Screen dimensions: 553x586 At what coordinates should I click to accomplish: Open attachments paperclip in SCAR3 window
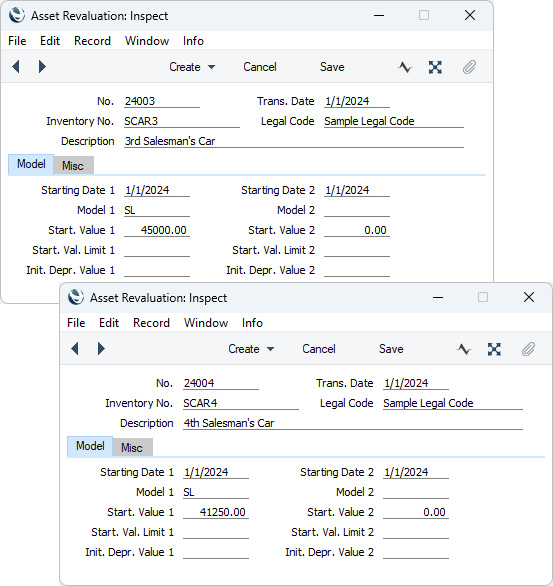click(x=469, y=67)
